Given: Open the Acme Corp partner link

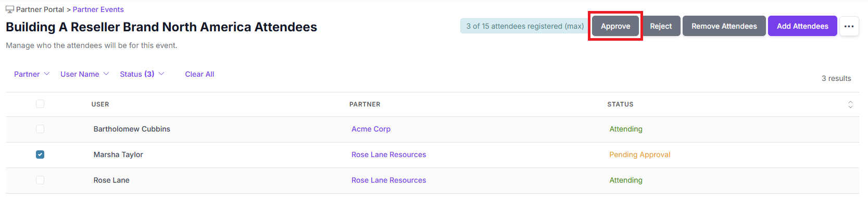Looking at the screenshot, I should click(x=371, y=129).
